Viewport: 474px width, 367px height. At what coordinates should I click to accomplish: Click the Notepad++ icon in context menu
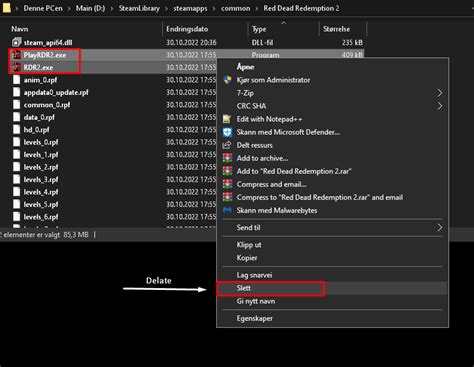[x=227, y=119]
